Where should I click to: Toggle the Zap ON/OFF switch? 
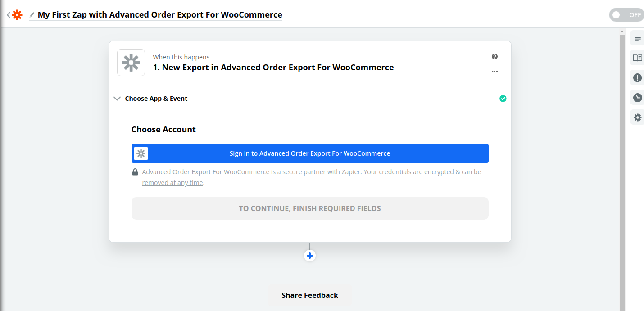626,15
